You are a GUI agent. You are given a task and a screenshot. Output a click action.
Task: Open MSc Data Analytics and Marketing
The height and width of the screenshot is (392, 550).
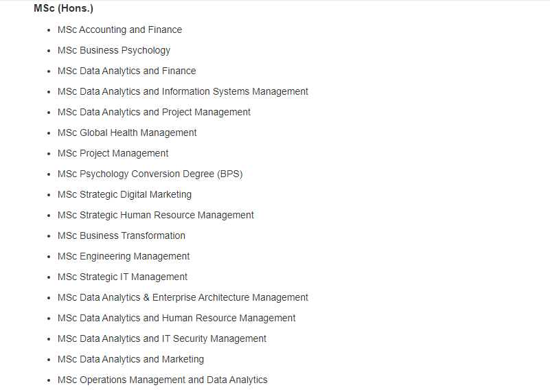pyautogui.click(x=131, y=360)
